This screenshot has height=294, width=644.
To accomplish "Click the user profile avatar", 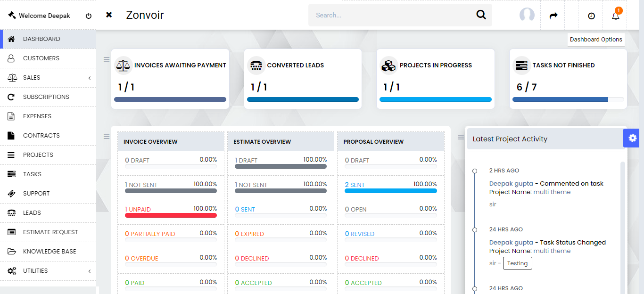I will click(x=527, y=15).
